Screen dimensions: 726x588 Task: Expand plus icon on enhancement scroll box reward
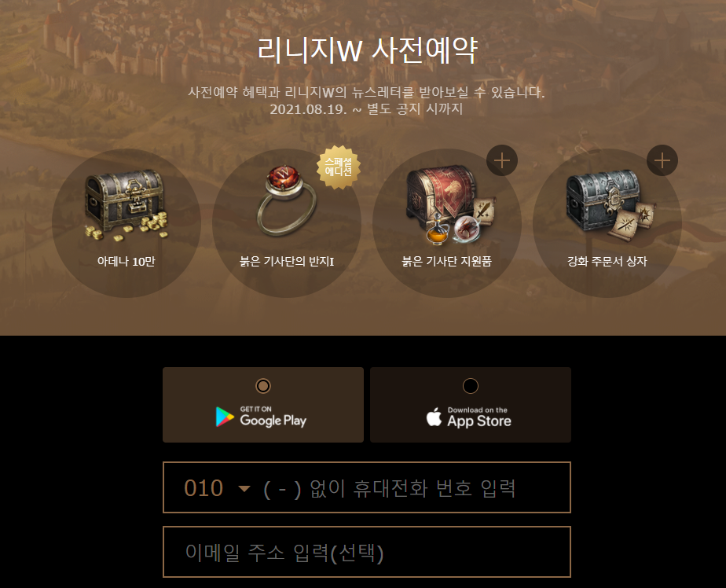662,160
